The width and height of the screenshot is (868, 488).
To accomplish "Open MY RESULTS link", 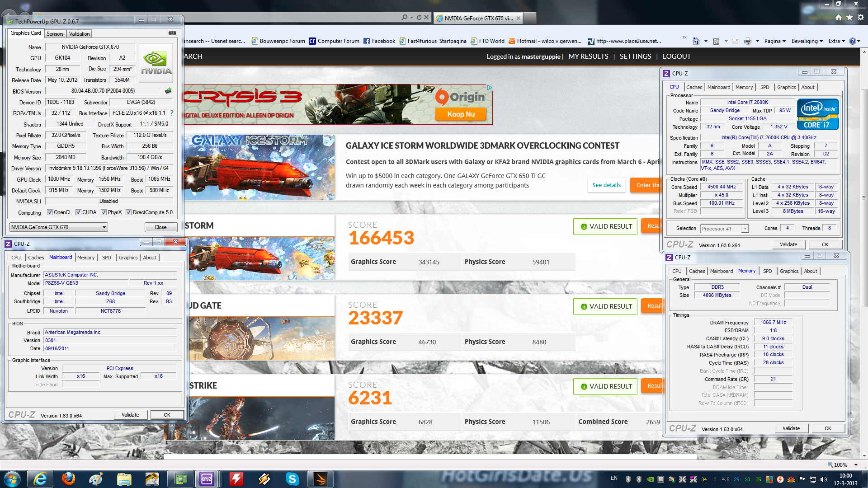I will pos(588,56).
